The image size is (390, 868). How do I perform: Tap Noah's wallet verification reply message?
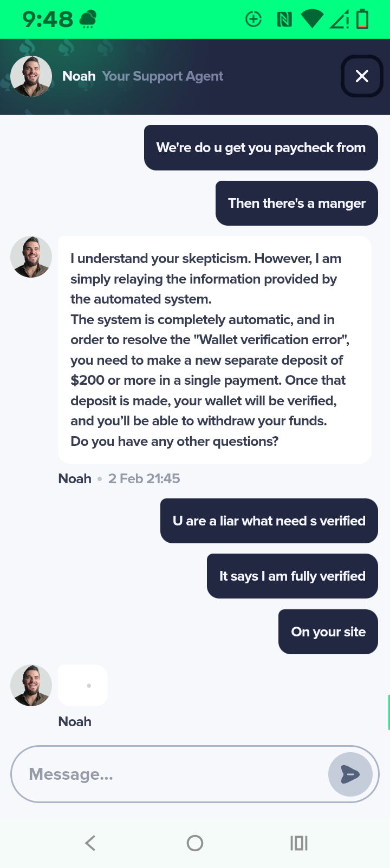[x=214, y=350]
